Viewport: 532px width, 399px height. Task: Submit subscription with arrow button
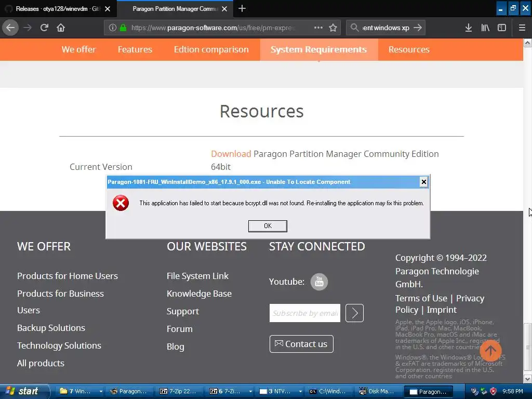tap(354, 313)
